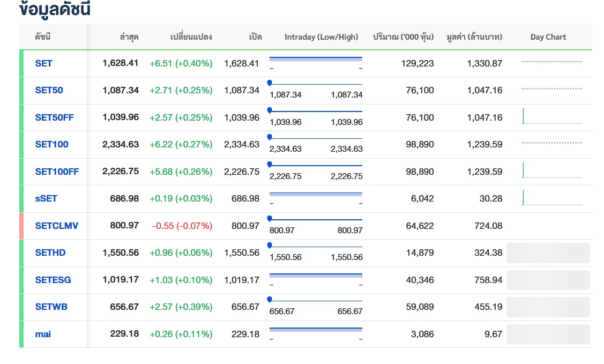
Task: Click the SETESG day chart placeholder
Action: click(x=548, y=280)
